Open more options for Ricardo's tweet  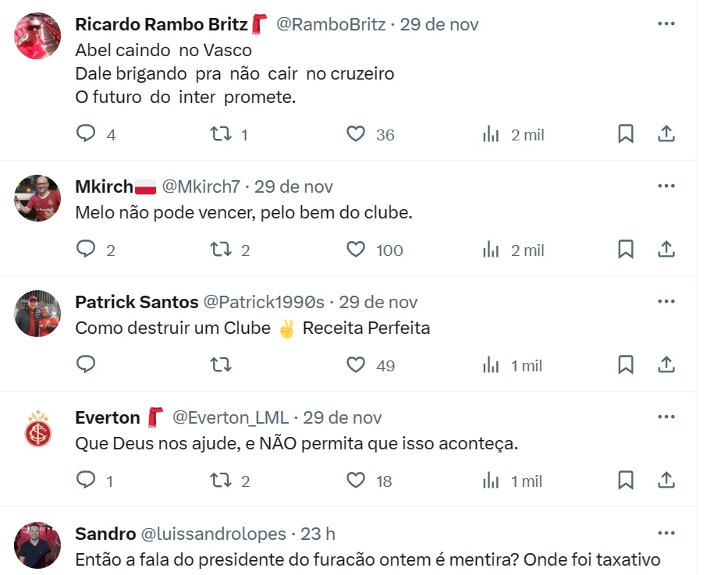click(x=666, y=24)
